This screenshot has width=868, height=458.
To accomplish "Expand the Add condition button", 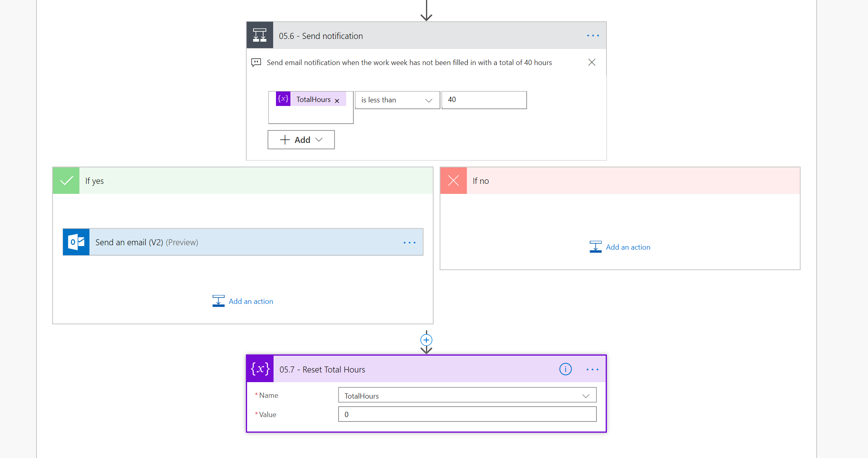I will (x=301, y=140).
